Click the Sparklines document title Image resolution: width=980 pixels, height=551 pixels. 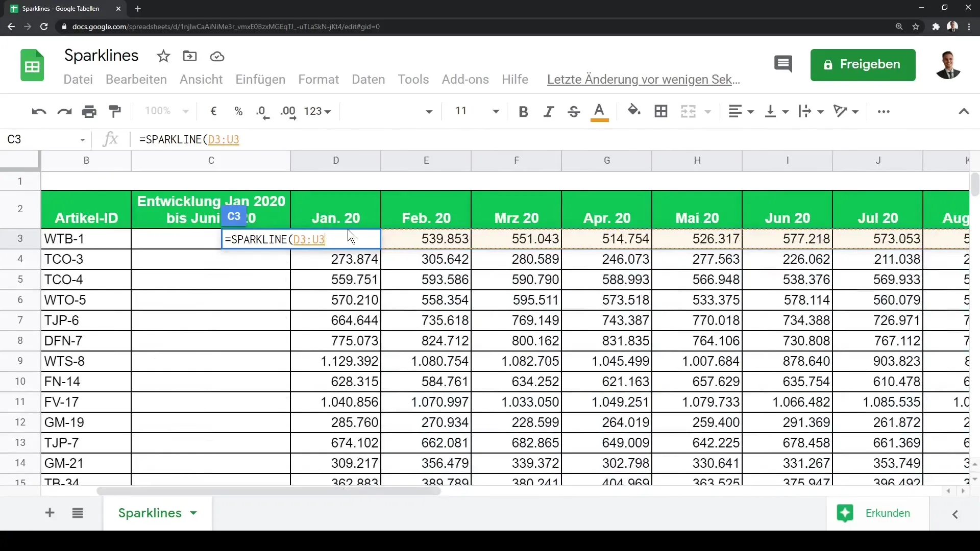102,56
